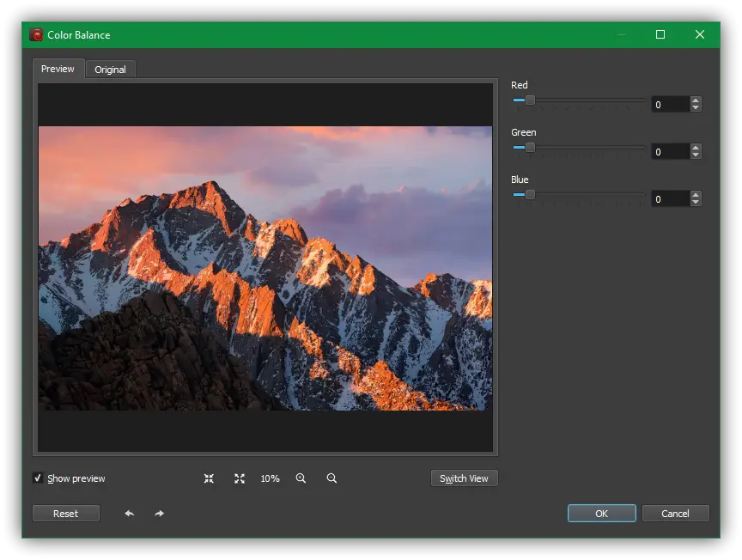
Task: Click the Green value input field
Action: click(x=669, y=152)
